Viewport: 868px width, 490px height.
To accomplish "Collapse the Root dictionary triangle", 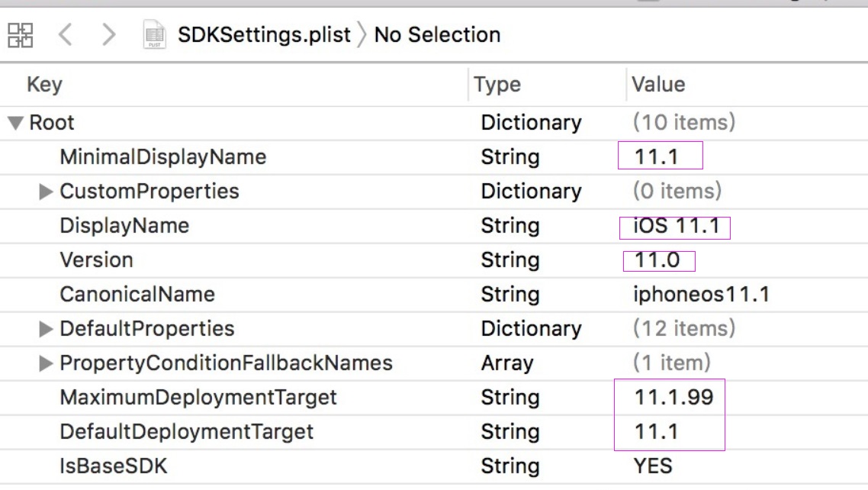I will (x=15, y=123).
